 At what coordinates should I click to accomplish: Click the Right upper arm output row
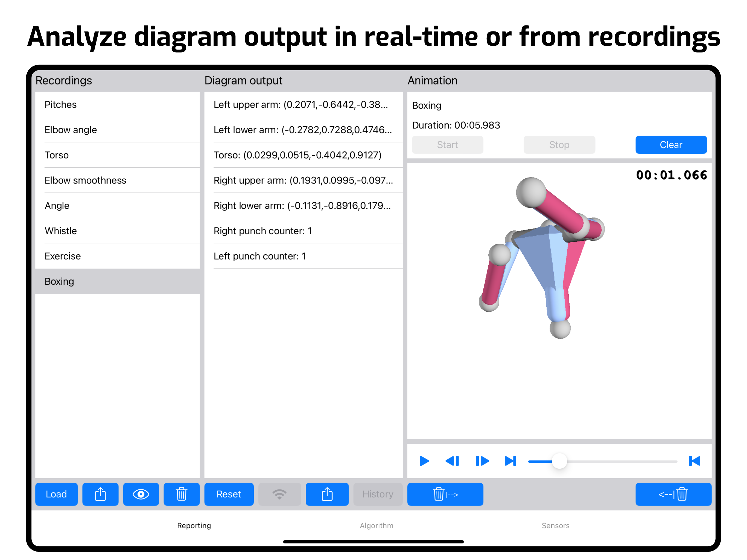point(304,180)
